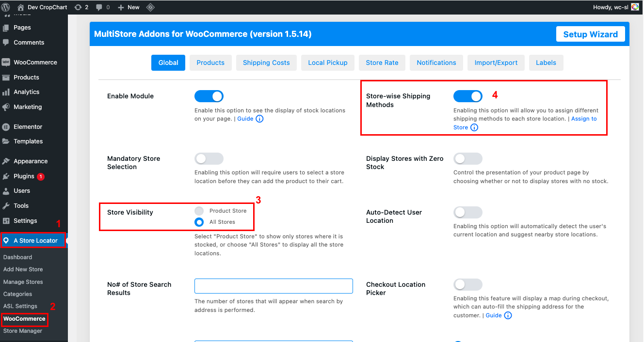Open Manage Stores submenu item
This screenshot has height=342, width=644.
23,282
